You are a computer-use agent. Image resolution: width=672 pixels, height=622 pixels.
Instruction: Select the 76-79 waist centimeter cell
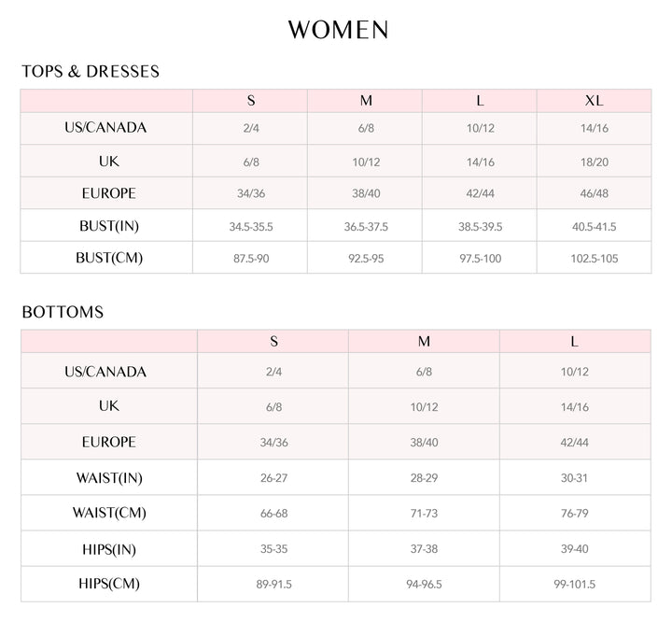[574, 514]
